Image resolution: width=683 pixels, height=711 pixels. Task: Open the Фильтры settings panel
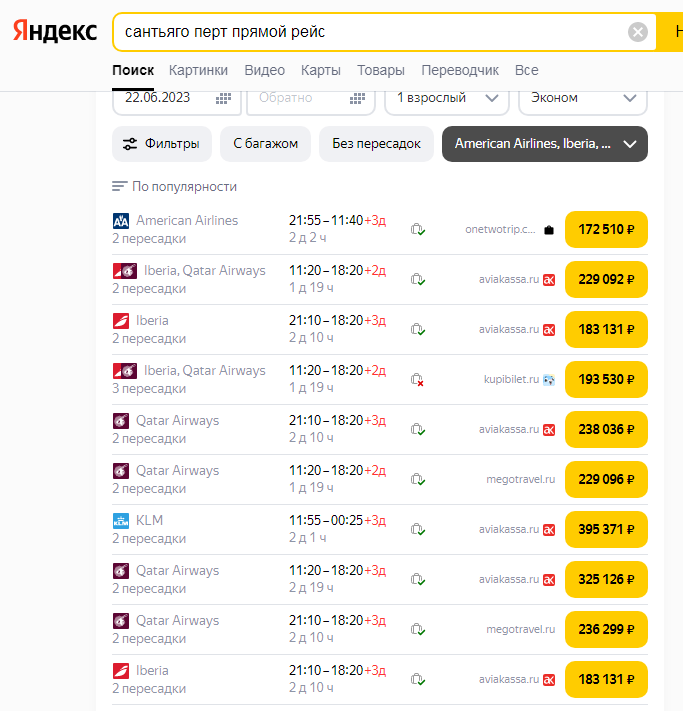[x=161, y=144]
